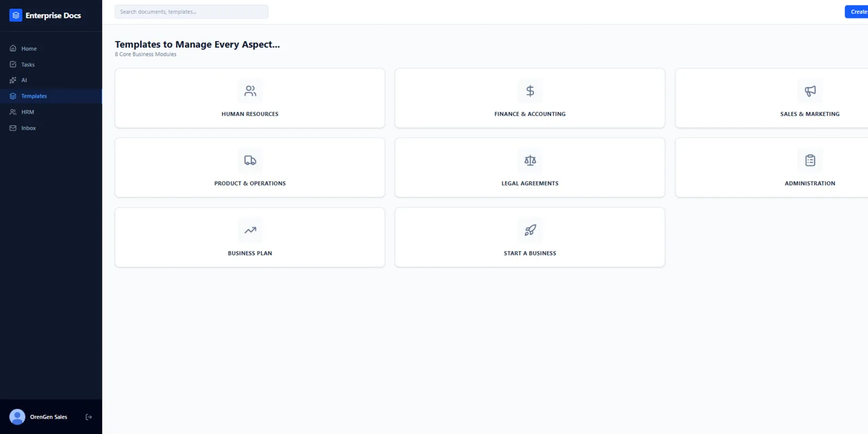Open the Home menu item
The height and width of the screenshot is (434, 868).
click(x=51, y=48)
